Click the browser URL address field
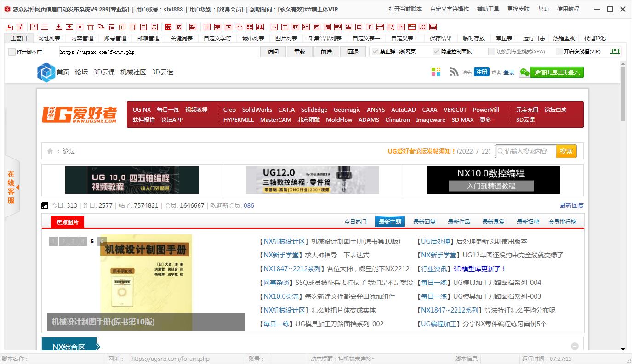 [x=159, y=52]
